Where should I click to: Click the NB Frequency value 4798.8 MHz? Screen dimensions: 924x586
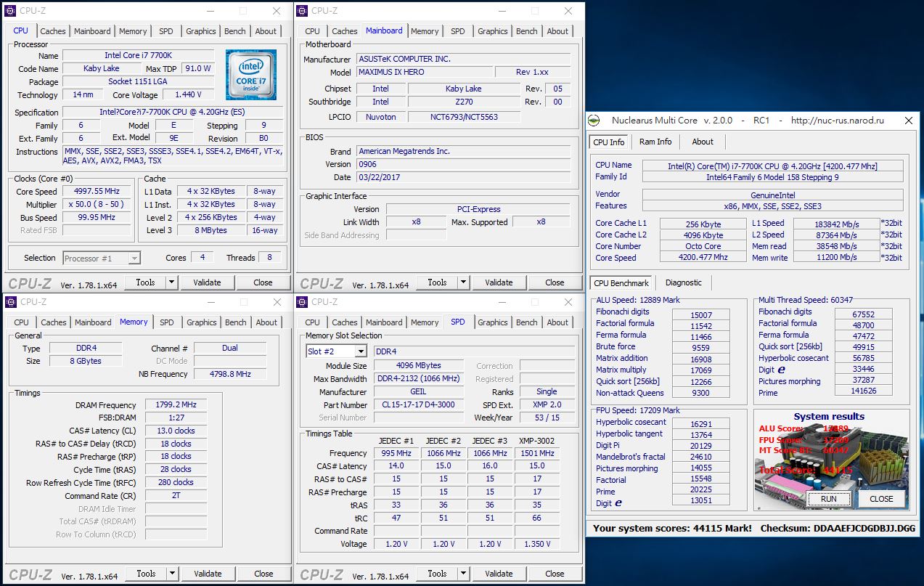(x=229, y=375)
